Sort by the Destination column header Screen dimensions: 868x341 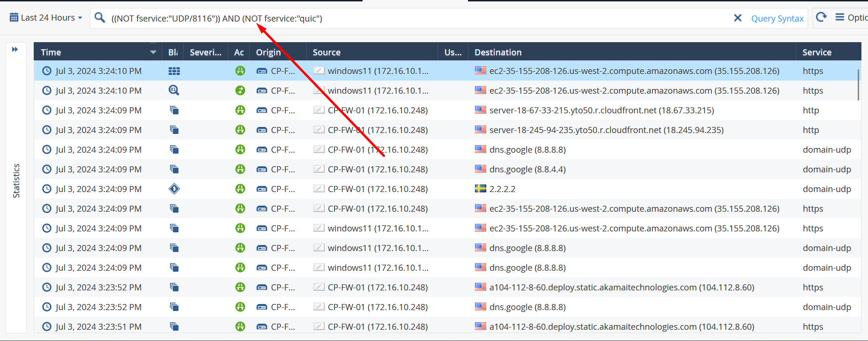[x=498, y=52]
